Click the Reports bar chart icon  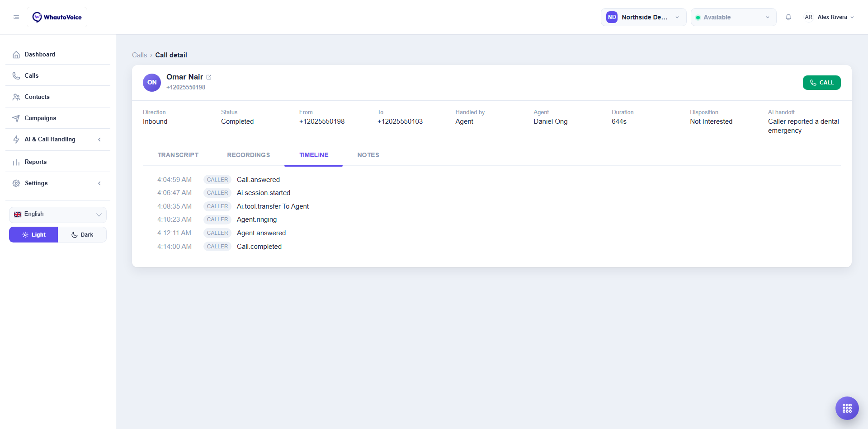tap(16, 162)
